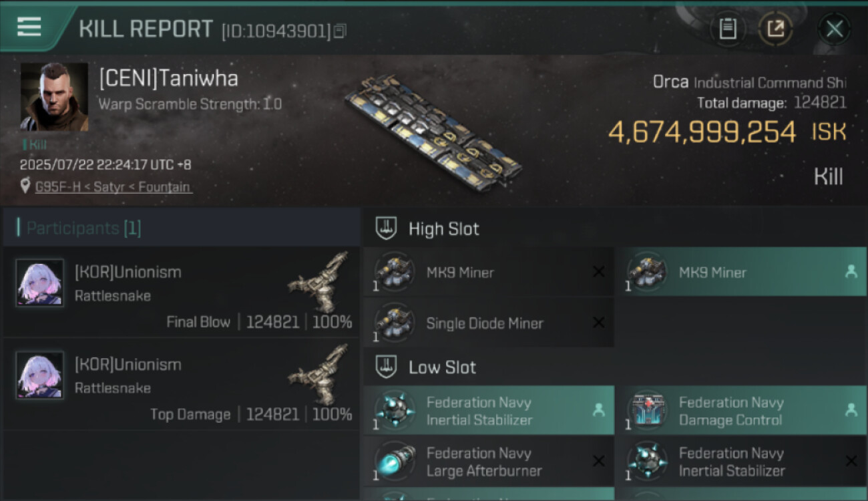
Task: Select the destroyed MK9 Miner item
Action: pyautogui.click(x=489, y=272)
